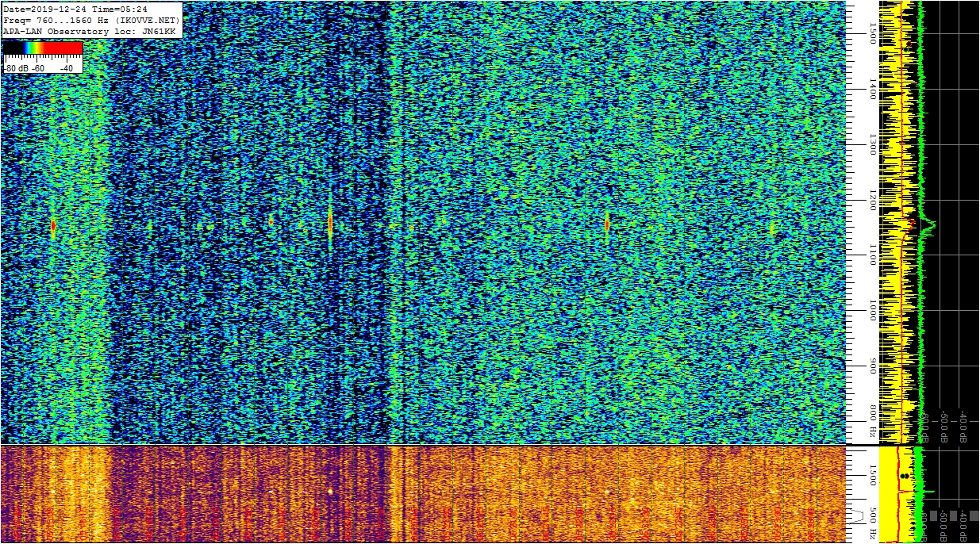Click the 1300 frequency axis label

point(872,144)
